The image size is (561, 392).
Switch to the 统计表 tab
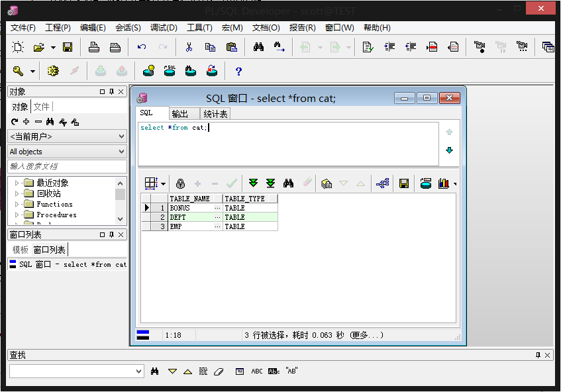pyautogui.click(x=216, y=114)
